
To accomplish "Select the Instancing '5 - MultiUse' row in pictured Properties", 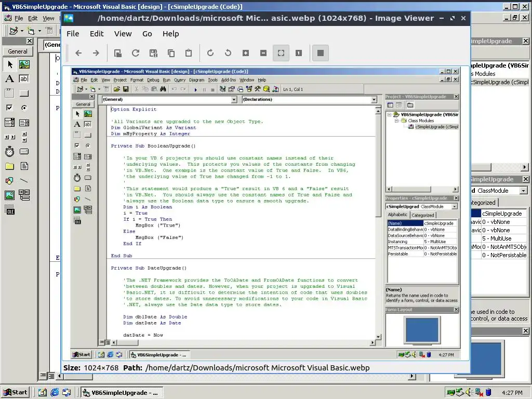I will (422, 242).
